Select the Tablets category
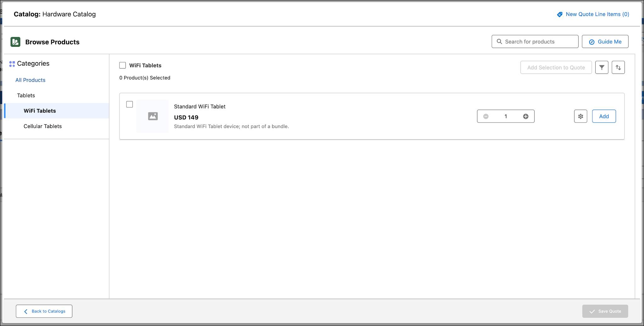Image resolution: width=644 pixels, height=326 pixels. (26, 95)
